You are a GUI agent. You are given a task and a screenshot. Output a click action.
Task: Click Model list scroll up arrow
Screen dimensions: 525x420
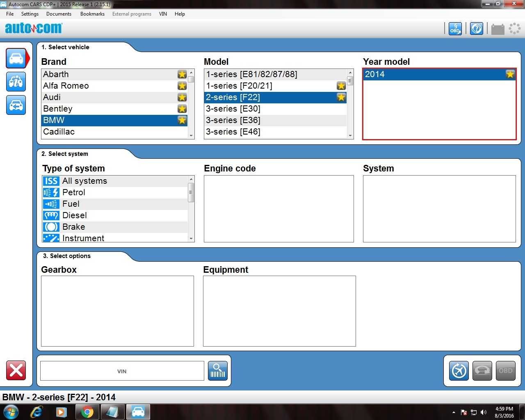pyautogui.click(x=350, y=72)
